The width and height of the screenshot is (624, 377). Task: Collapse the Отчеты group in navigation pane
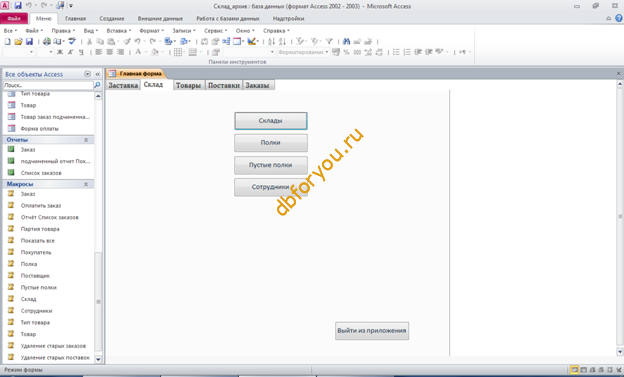86,140
